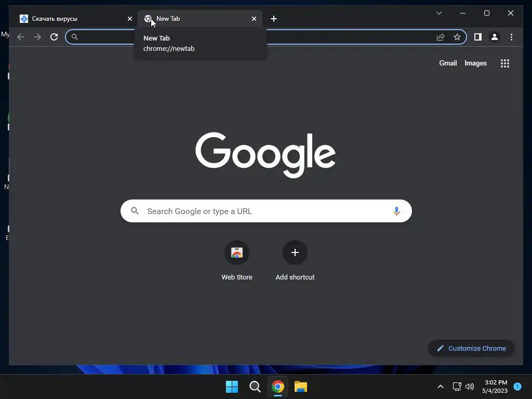Open Gmail link
532x399 pixels.
(448, 63)
